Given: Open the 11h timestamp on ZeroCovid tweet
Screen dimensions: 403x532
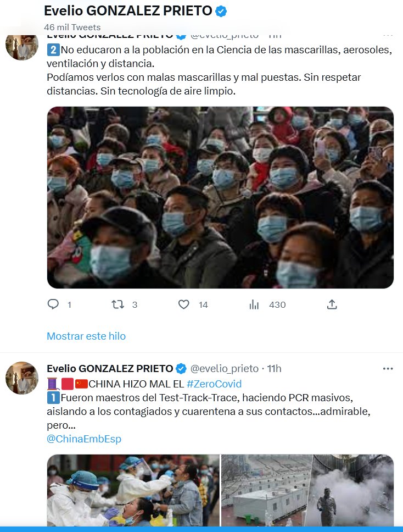Looking at the screenshot, I should point(274,368).
